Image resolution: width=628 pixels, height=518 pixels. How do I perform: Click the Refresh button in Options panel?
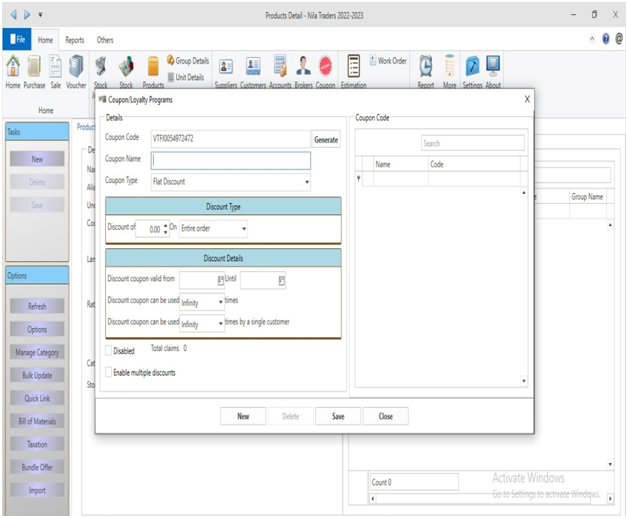click(37, 306)
